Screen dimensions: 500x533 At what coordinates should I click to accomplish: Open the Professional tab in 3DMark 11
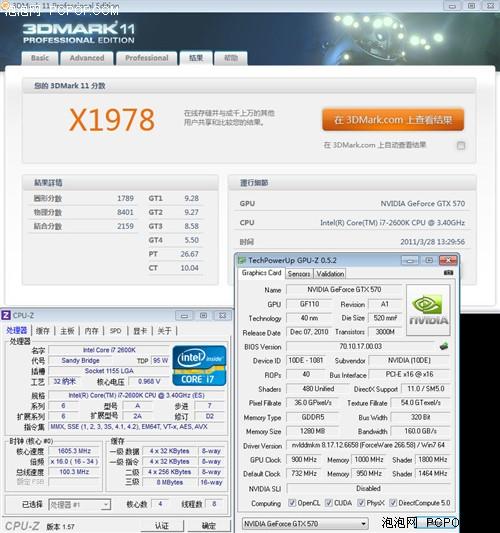146,58
